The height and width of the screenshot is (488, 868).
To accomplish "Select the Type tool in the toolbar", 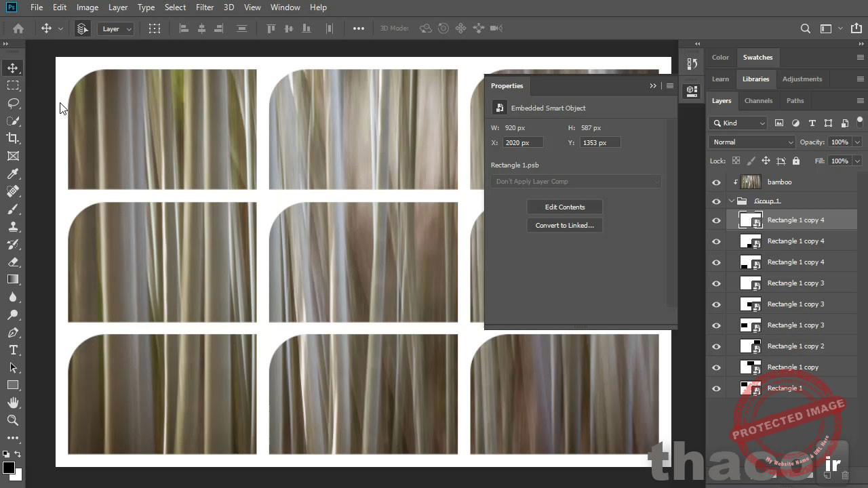I will click(x=12, y=350).
